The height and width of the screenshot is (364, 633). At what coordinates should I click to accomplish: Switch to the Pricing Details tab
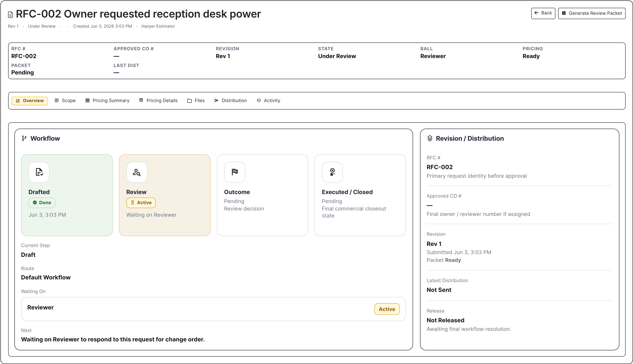[x=158, y=101]
